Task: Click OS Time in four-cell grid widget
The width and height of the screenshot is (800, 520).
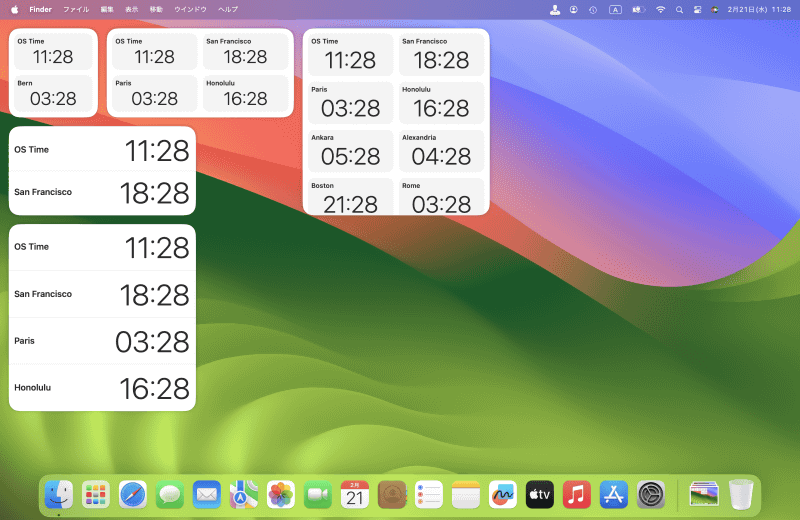Action: coord(155,52)
